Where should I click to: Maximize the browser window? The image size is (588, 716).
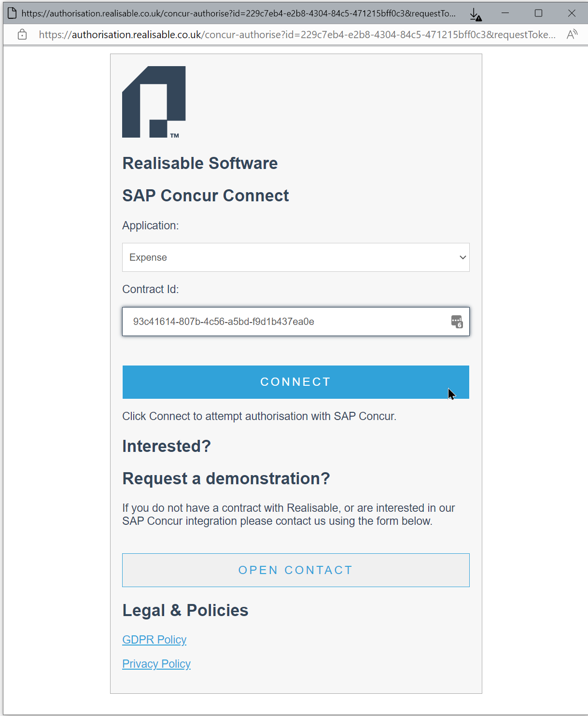538,13
